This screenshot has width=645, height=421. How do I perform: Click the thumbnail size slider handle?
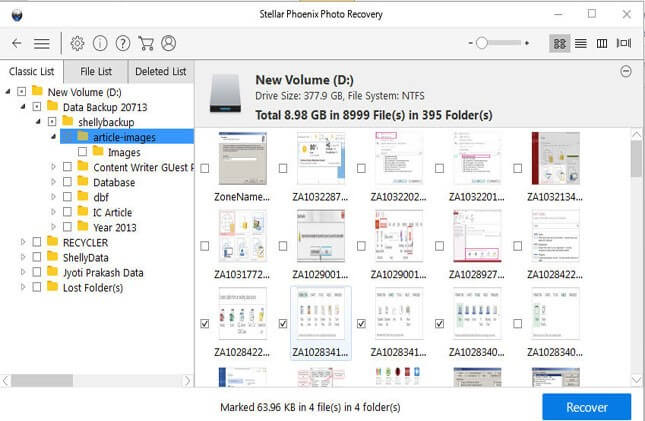point(481,43)
